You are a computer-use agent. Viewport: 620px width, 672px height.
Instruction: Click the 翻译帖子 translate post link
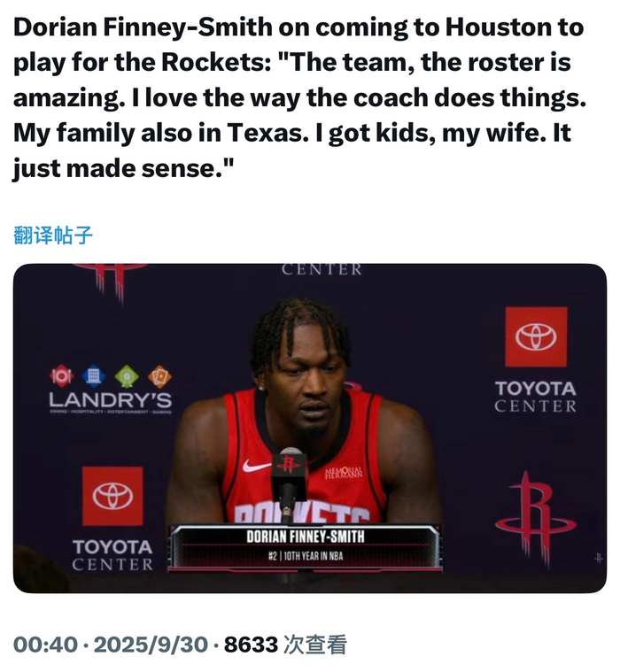tap(53, 236)
